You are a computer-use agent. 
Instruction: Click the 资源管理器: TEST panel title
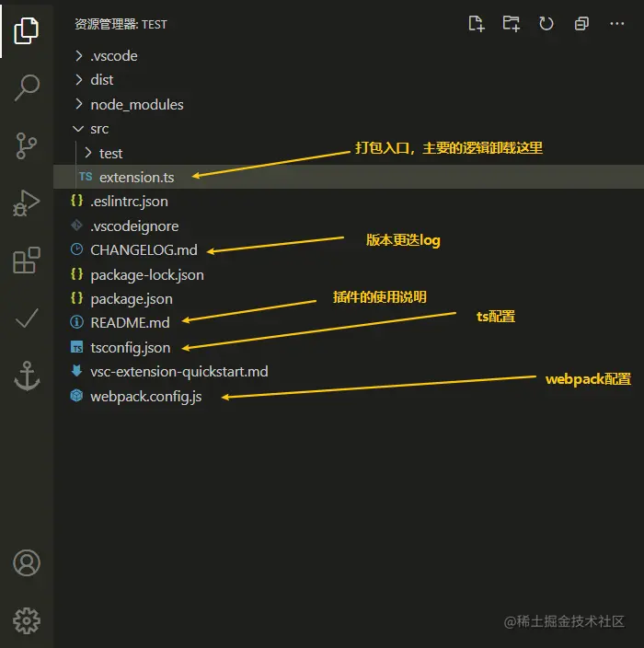[121, 24]
